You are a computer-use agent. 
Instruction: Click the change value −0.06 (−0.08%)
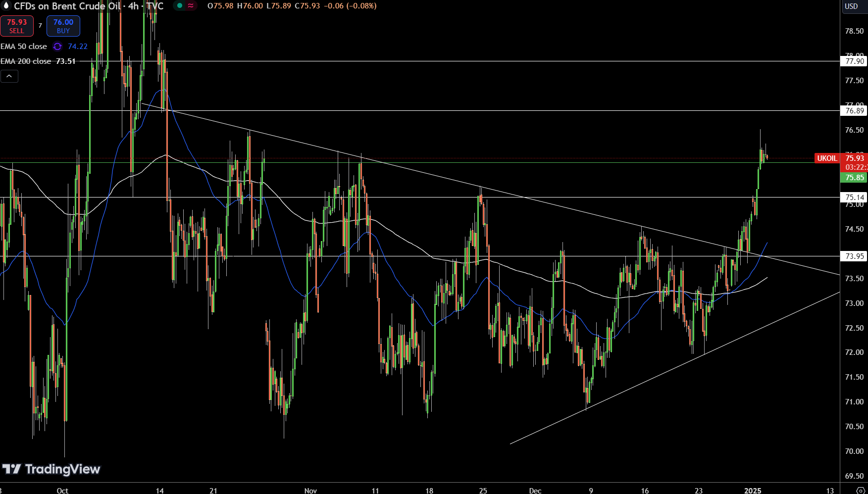click(x=350, y=6)
